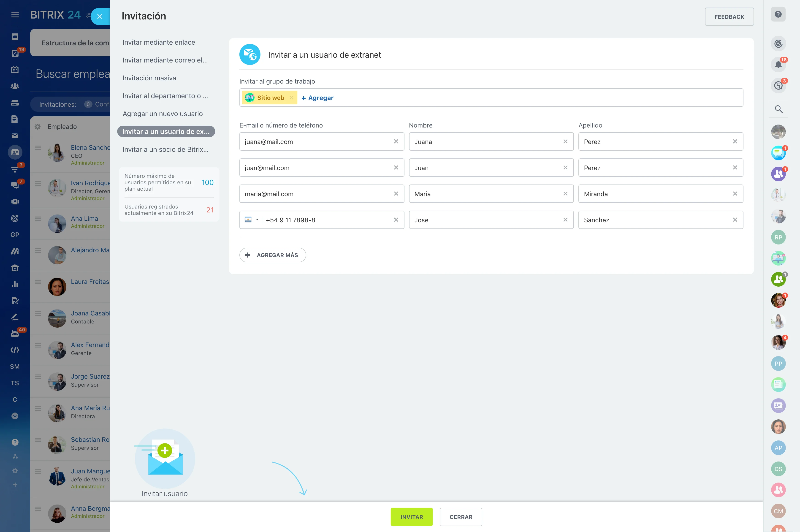The image size is (800, 532).
Task: Open calendar icon in left sidebar
Action: click(15, 70)
